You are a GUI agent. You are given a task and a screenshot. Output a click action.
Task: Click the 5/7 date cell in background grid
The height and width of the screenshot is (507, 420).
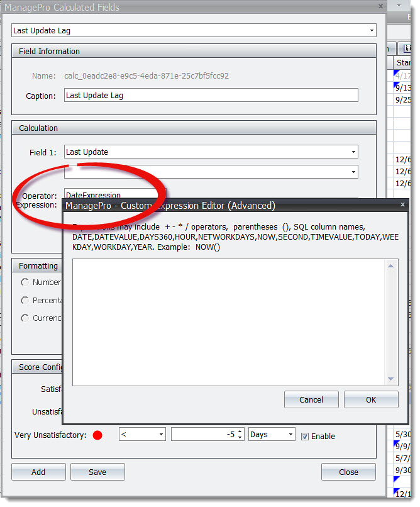[x=402, y=458]
